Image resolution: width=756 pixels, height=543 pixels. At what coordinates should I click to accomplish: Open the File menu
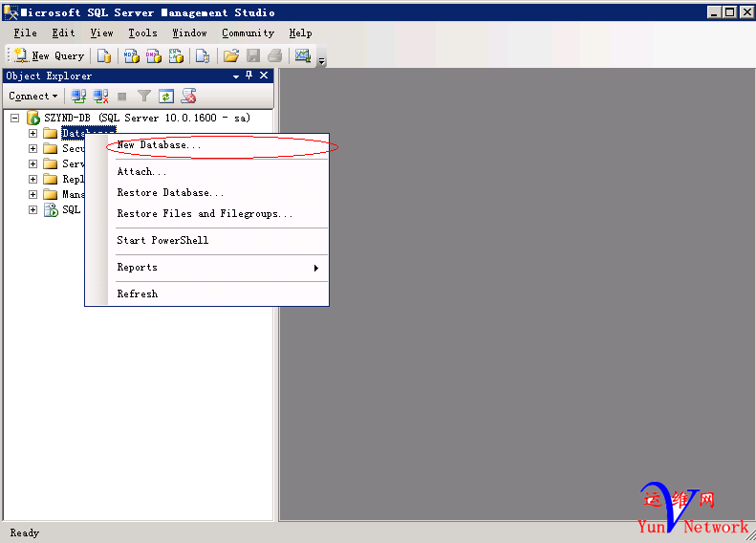point(26,33)
